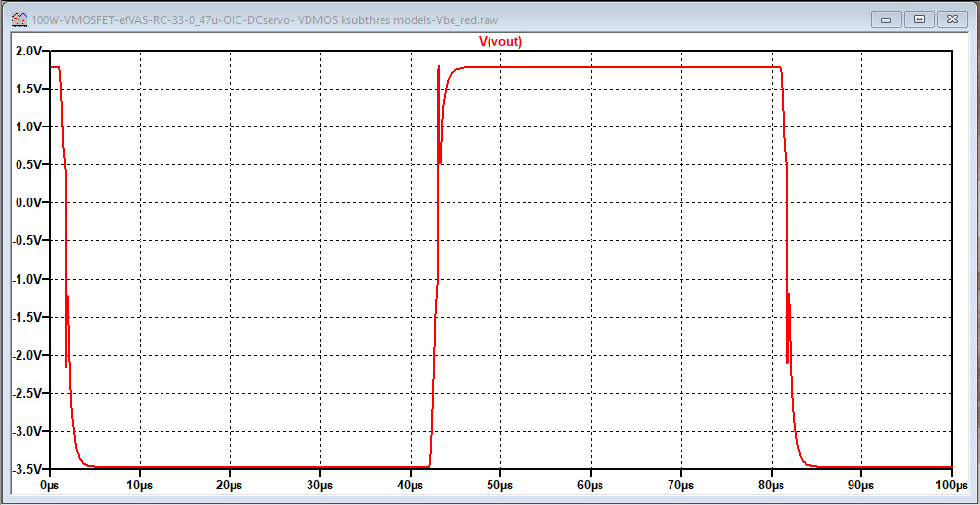Click the 100µs time axis label
Screen dimensions: 980x505
click(x=951, y=486)
